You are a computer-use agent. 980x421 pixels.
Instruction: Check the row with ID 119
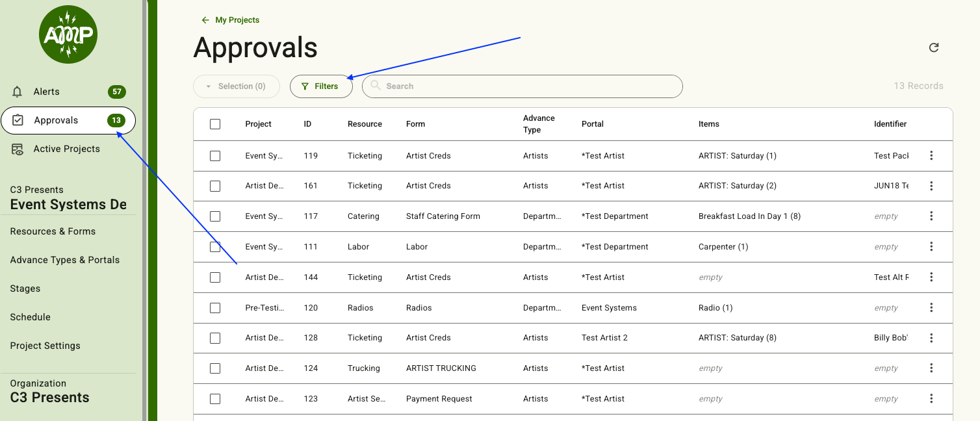tap(215, 156)
